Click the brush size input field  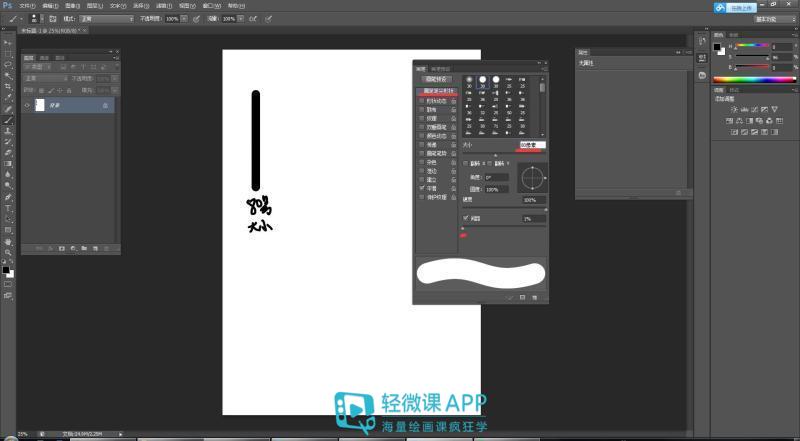pos(532,145)
